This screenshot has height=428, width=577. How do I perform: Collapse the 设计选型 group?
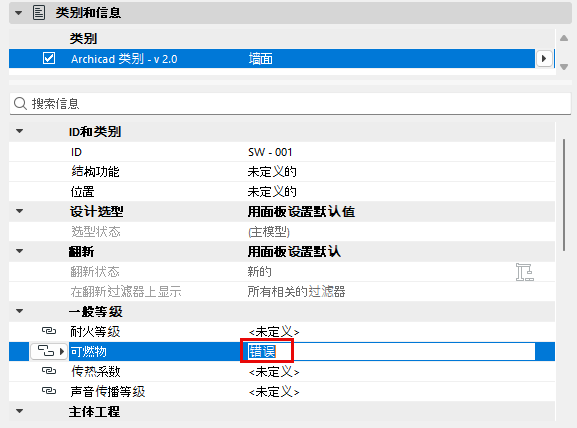20,211
